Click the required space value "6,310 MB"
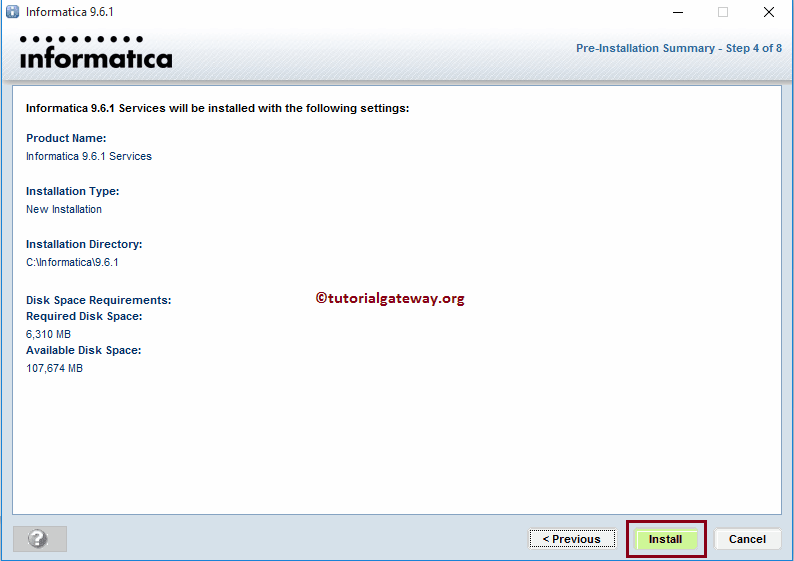Viewport: 794px width, 561px height. 49,334
